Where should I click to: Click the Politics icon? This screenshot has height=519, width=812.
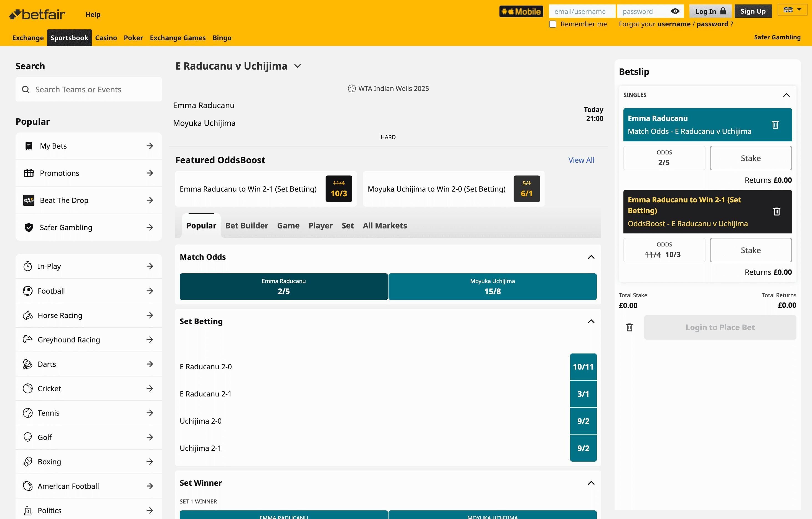coord(28,511)
